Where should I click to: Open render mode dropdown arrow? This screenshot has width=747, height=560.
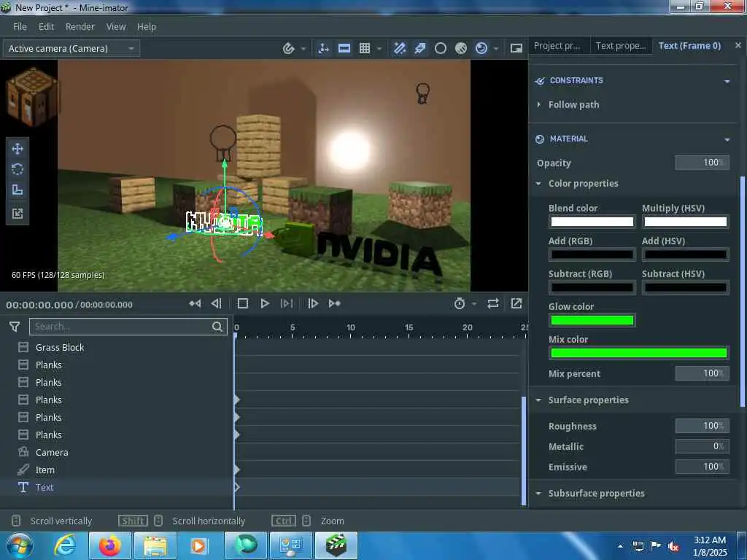tap(496, 49)
